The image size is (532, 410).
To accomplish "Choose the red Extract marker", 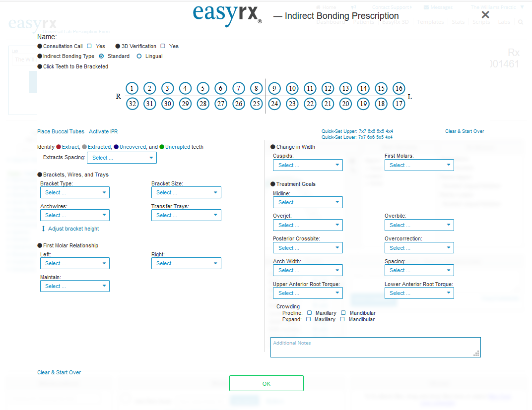I will pos(59,147).
